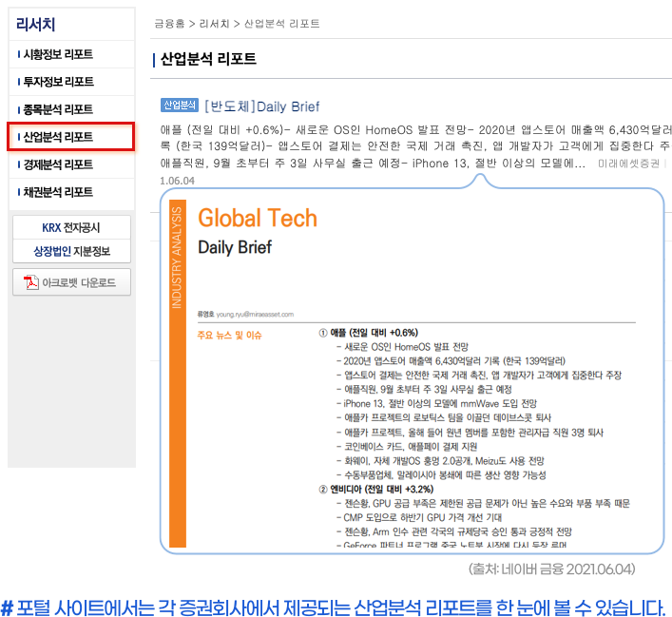Click the KRX 전자공시 button
The image size is (672, 617).
[71, 228]
